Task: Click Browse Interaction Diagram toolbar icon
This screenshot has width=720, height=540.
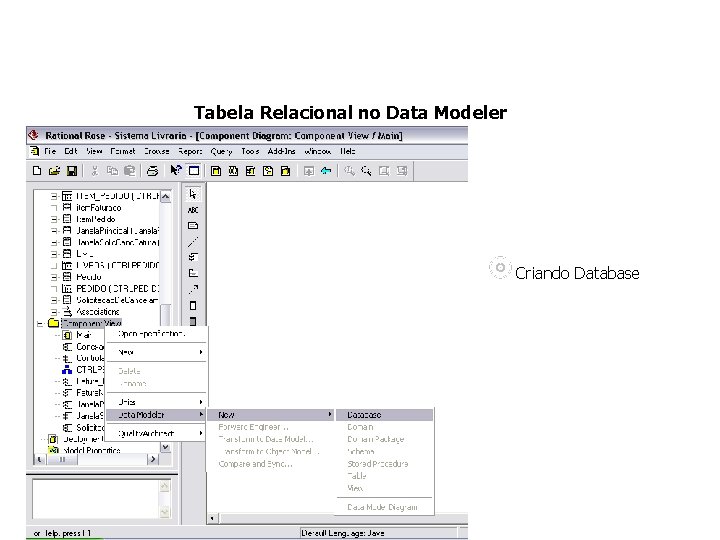Action: pos(233,171)
